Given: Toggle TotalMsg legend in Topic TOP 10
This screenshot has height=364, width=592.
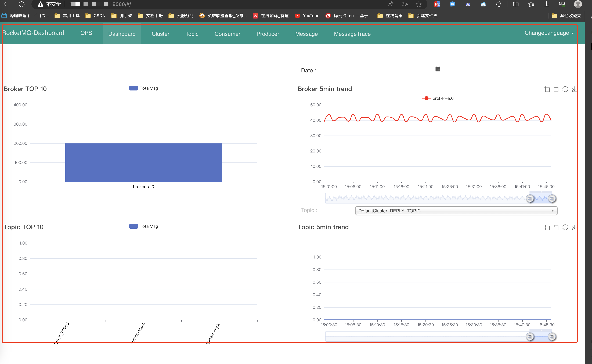Looking at the screenshot, I should (x=144, y=226).
